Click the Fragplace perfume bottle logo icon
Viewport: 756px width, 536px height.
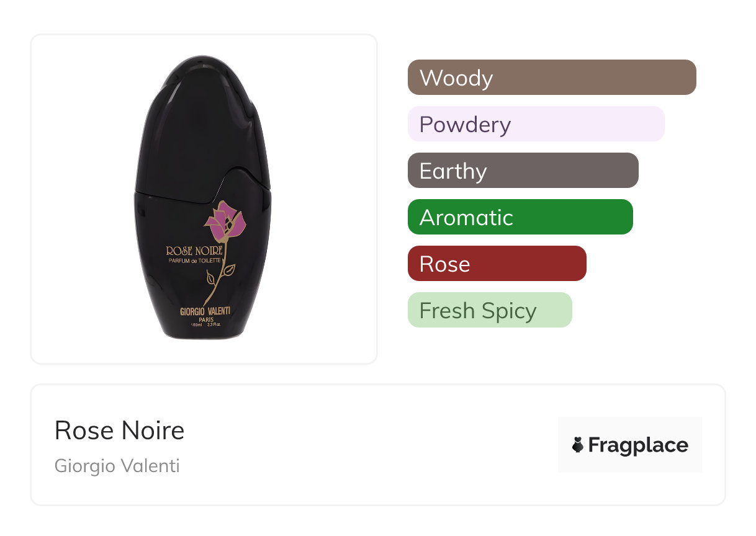tap(578, 445)
